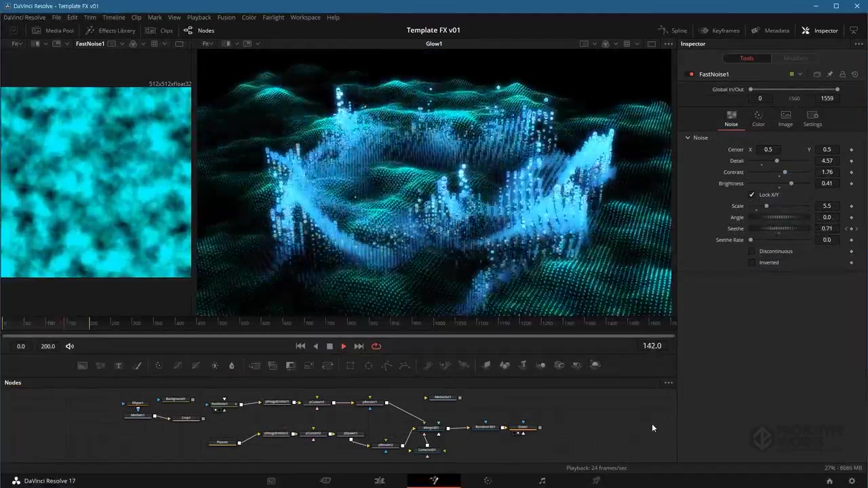Open the Fusion menu
The height and width of the screenshot is (488, 868).
pos(226,17)
